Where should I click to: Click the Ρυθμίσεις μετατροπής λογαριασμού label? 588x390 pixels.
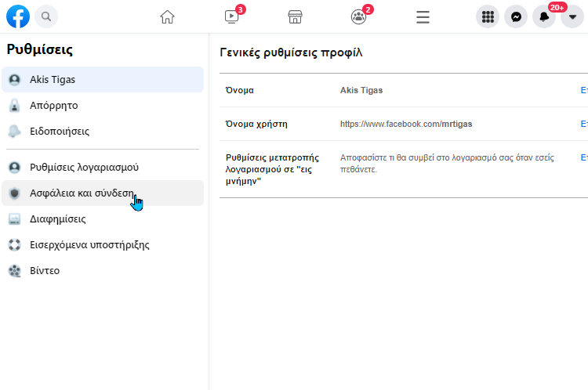(x=272, y=169)
